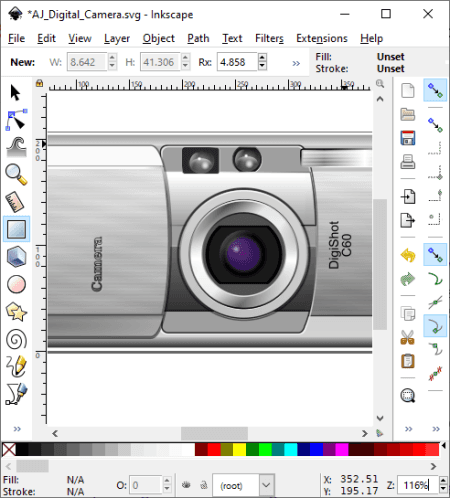Open the Filters menu
This screenshot has width=450, height=498.
tap(269, 38)
